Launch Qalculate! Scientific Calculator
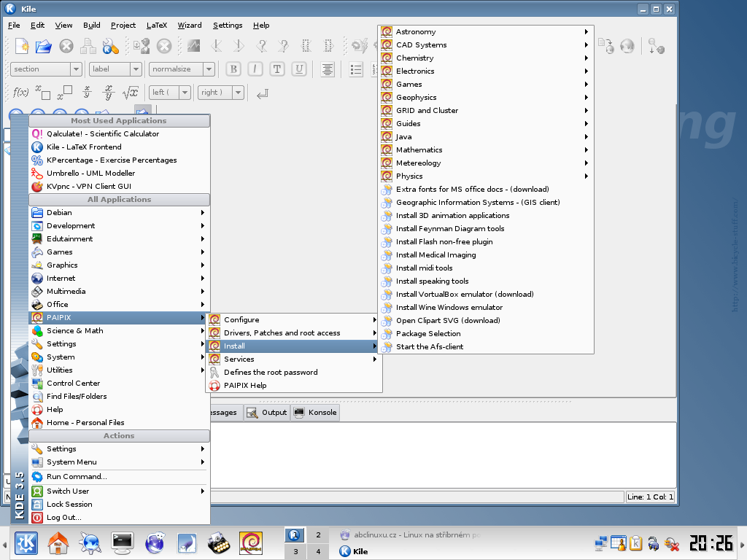The height and width of the screenshot is (560, 747). point(119,134)
